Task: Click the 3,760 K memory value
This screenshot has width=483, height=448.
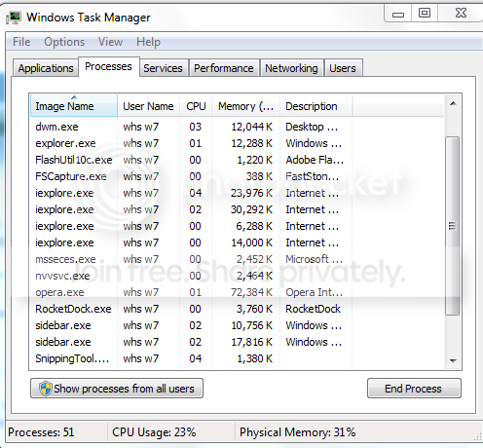Action: click(x=254, y=309)
